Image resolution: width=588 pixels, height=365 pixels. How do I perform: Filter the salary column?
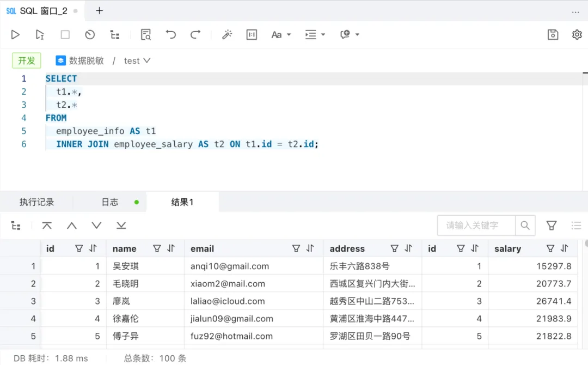pyautogui.click(x=550, y=248)
